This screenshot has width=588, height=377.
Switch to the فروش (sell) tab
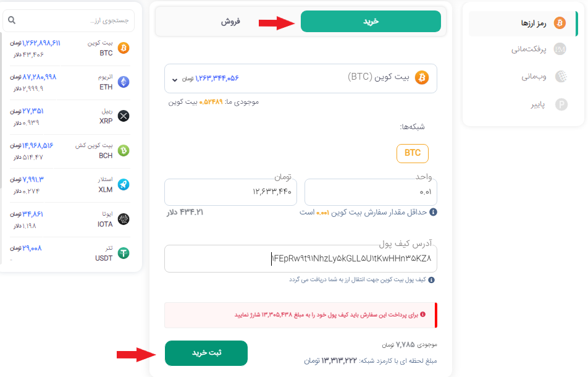point(230,22)
